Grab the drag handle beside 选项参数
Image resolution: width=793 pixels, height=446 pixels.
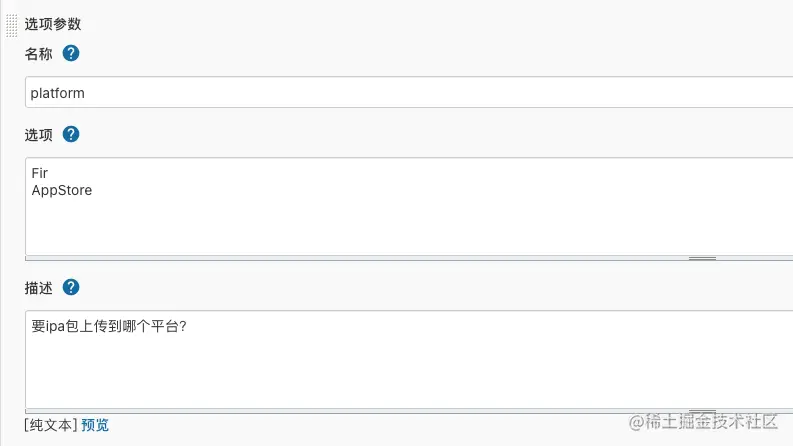[x=11, y=23]
